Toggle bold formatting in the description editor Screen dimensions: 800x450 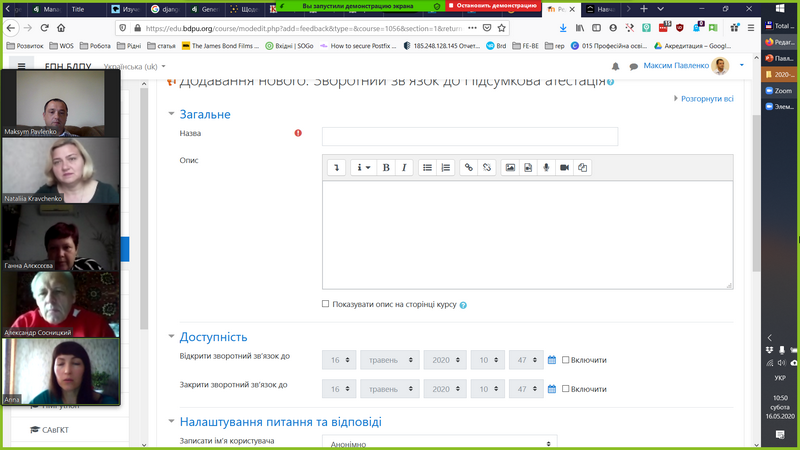pos(386,168)
